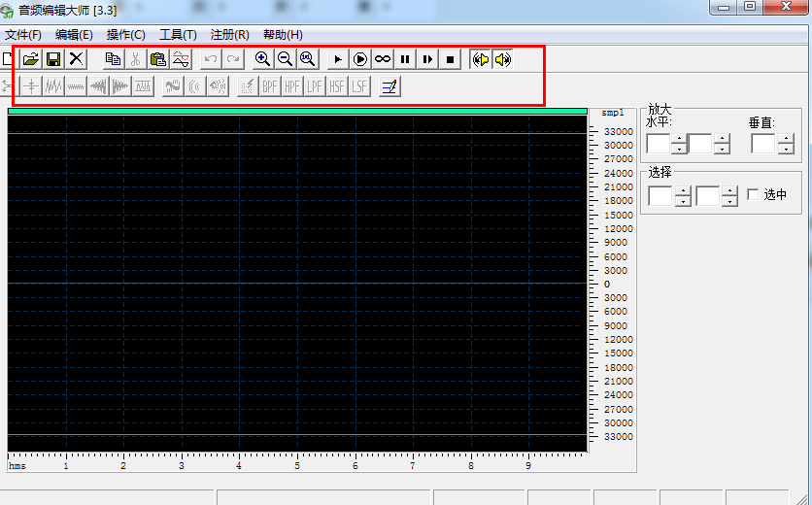Click first 水平 zoom input box
This screenshot has height=505, width=812.
659,144
